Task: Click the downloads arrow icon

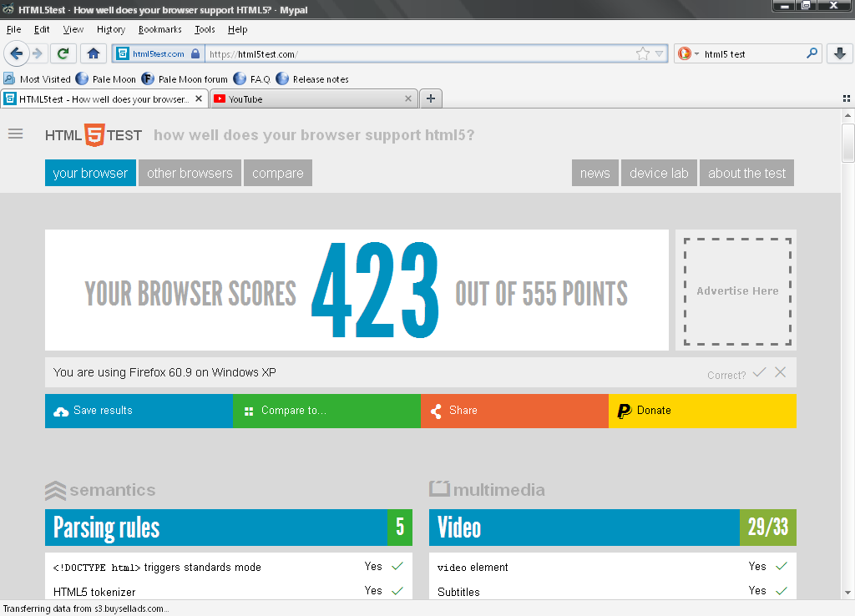Action: 839,53
